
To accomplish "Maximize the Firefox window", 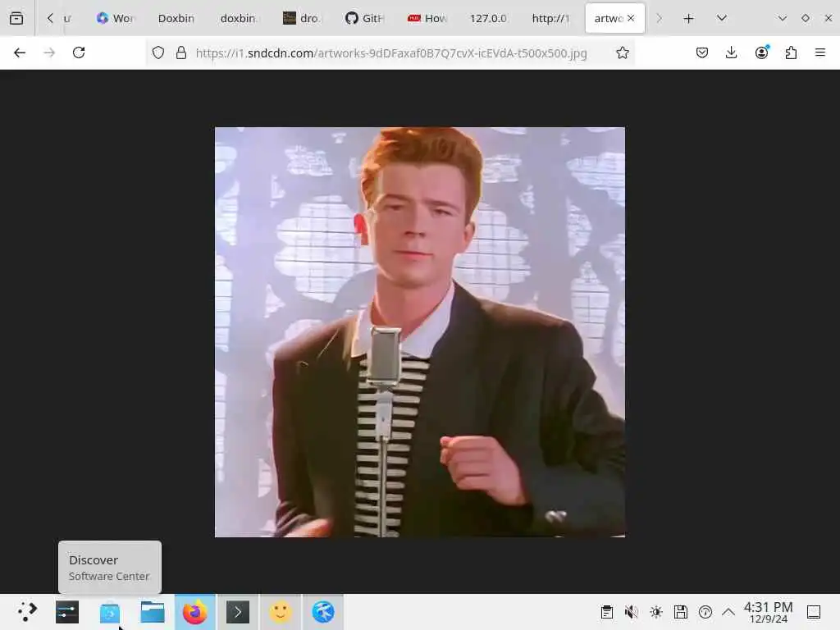I will pos(806,18).
